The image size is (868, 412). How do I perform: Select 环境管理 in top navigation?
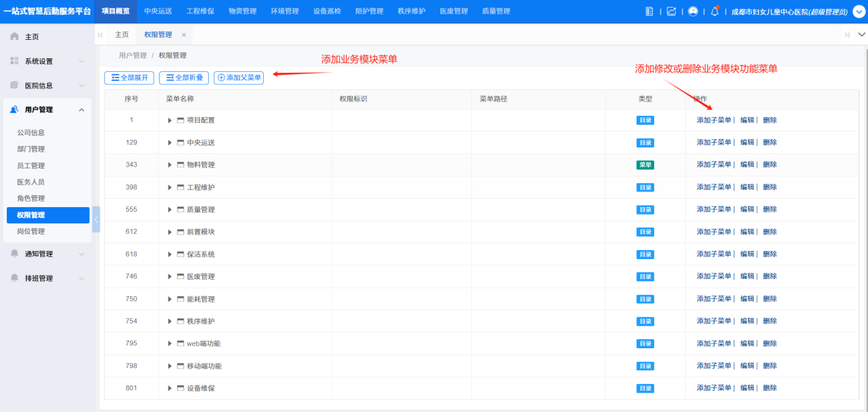click(285, 12)
